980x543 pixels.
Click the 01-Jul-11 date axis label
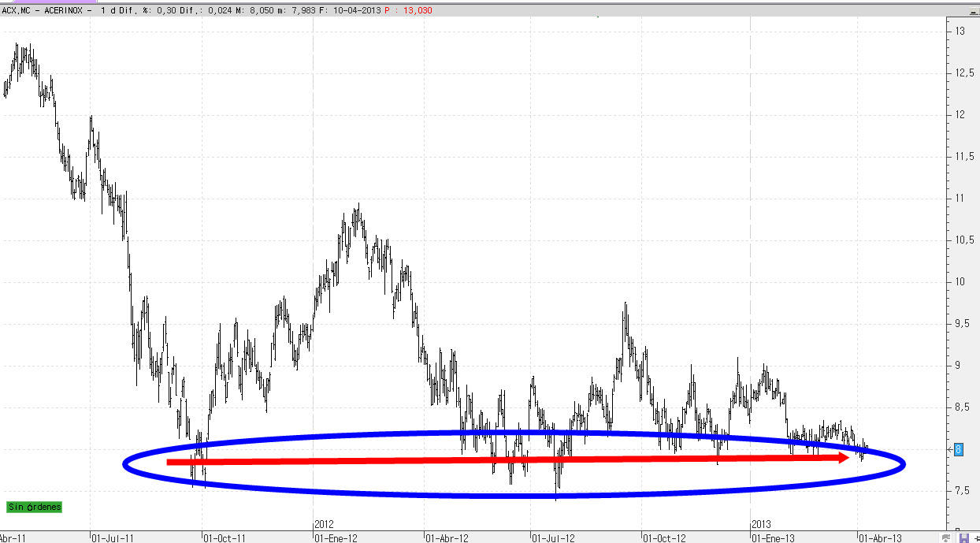coord(113,538)
